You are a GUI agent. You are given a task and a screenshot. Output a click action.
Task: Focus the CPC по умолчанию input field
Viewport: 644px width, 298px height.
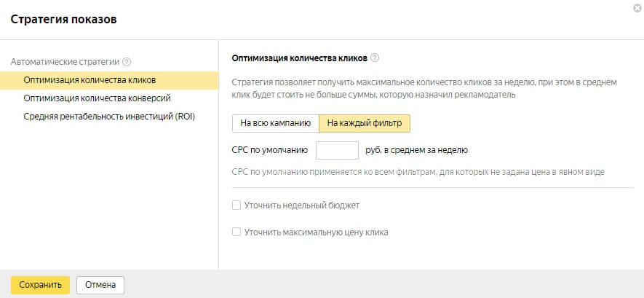coord(337,150)
